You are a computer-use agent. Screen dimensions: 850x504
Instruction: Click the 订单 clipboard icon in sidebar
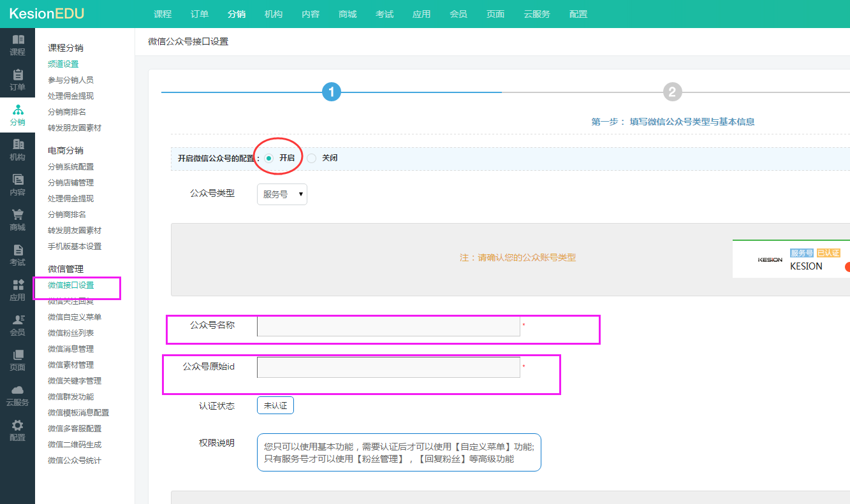(18, 75)
